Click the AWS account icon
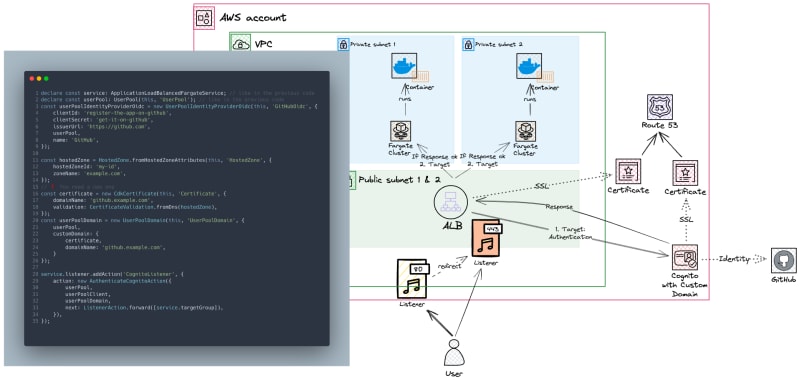The width and height of the screenshot is (800, 382). point(205,18)
